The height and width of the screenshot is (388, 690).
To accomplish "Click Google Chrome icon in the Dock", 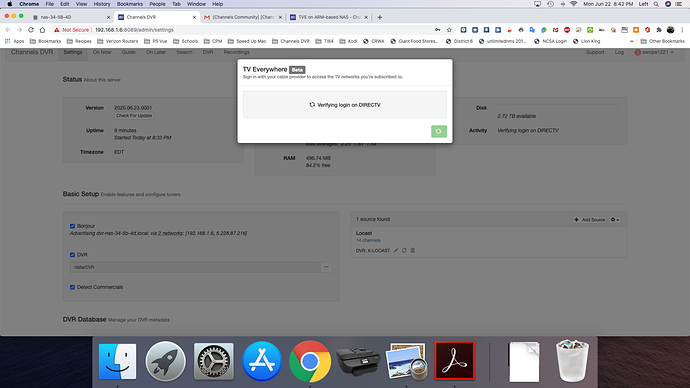I will [x=310, y=361].
